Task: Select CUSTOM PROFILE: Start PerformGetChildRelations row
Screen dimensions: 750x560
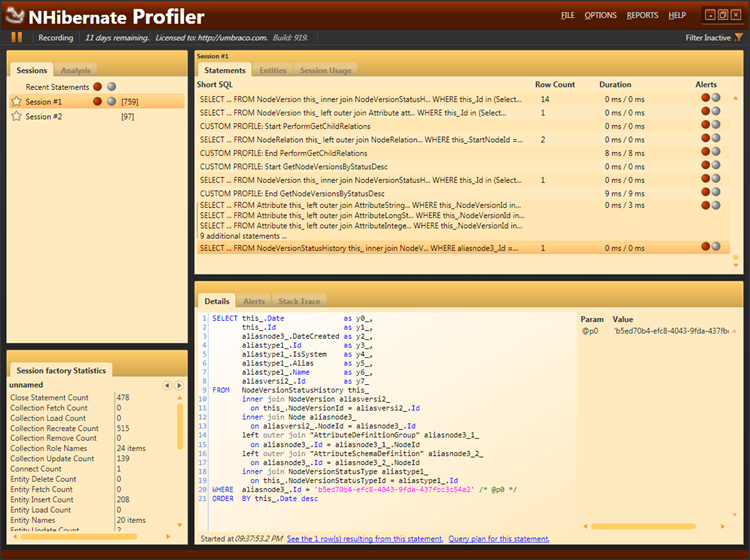Action: pos(463,126)
